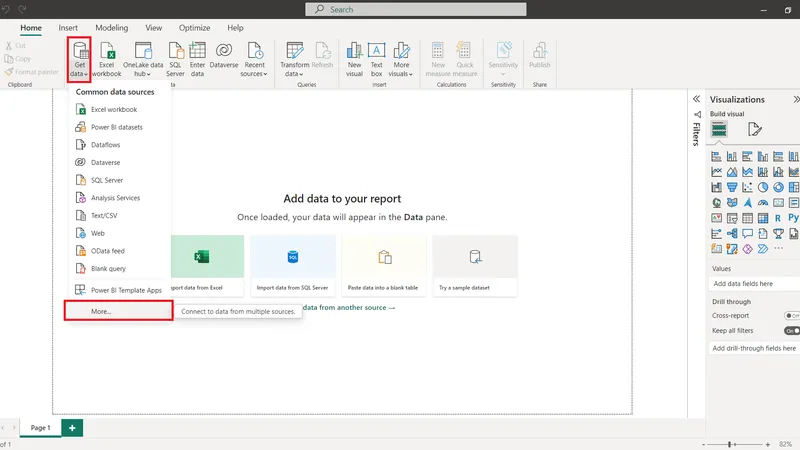The image size is (800, 450).
Task: Click the Search box in title bar
Action: coord(400,9)
